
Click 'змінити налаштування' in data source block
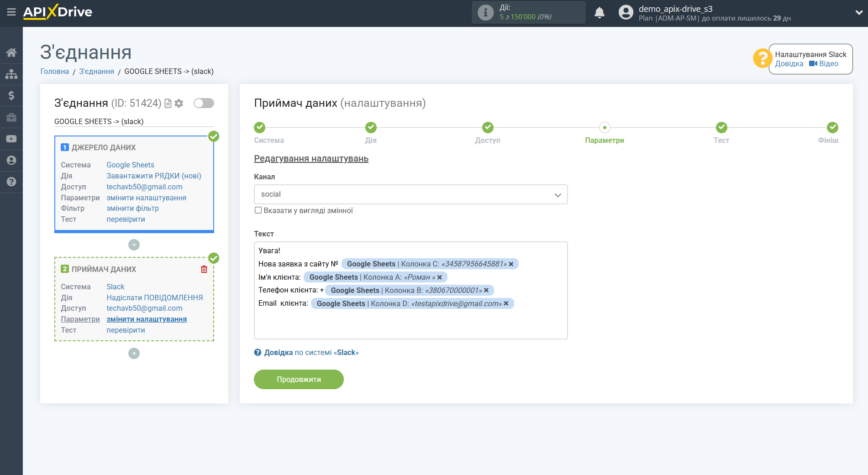[147, 198]
